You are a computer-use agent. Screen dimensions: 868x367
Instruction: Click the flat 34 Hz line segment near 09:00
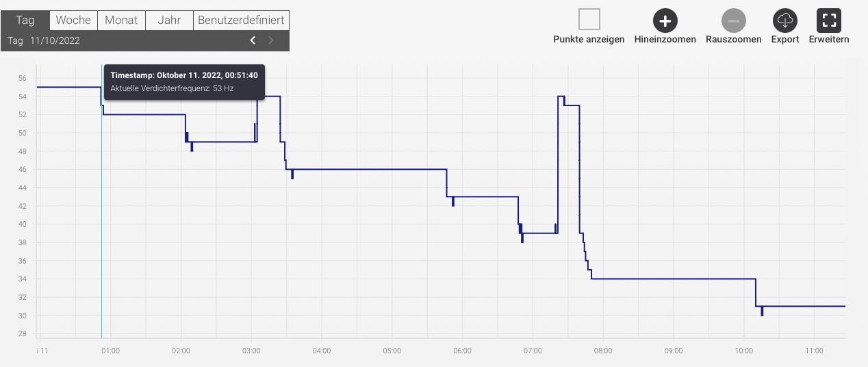click(x=674, y=279)
